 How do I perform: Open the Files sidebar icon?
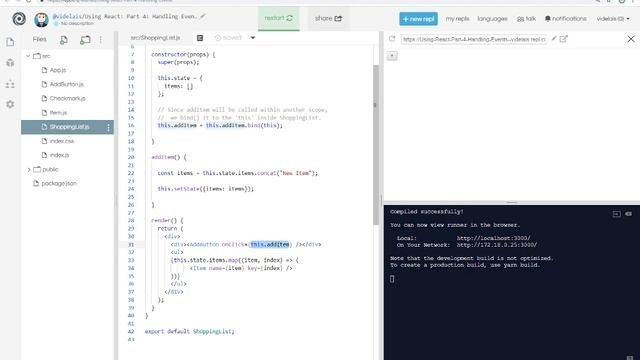(x=10, y=42)
